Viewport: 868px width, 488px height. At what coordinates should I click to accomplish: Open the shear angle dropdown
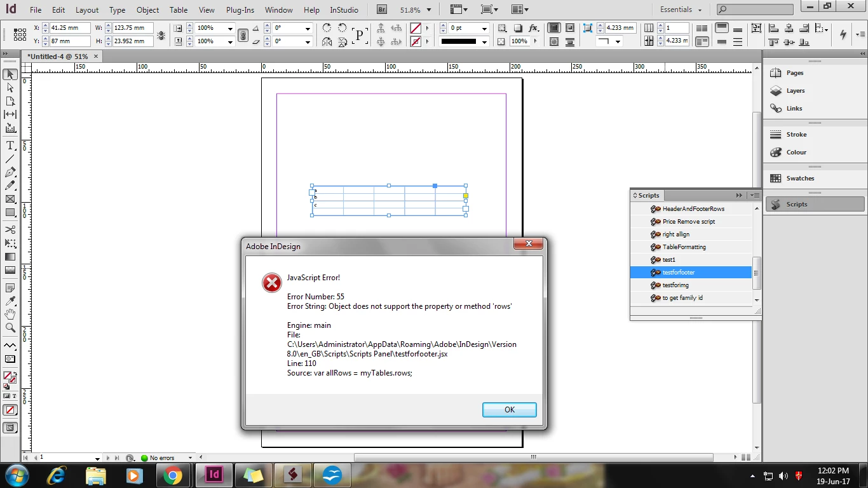pyautogui.click(x=308, y=41)
